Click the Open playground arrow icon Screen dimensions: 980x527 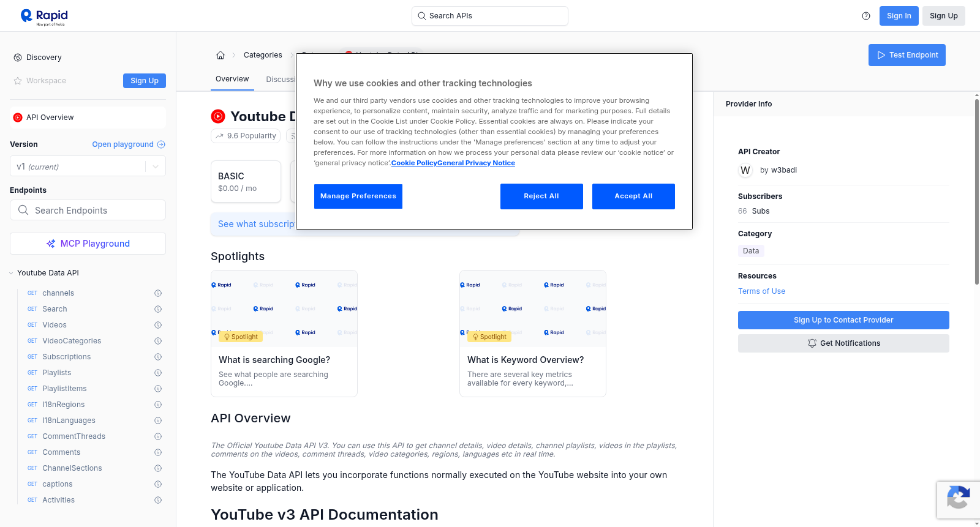161,144
